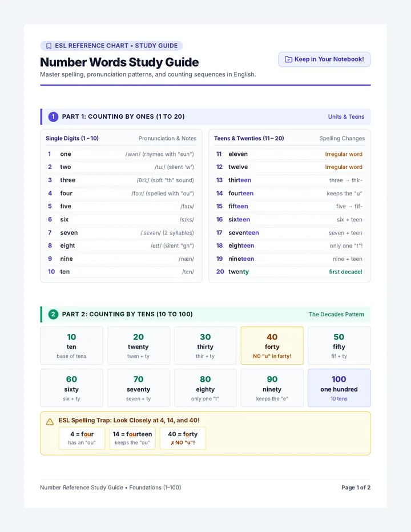Viewport: 411px width, 532px height.
Task: Click the 'PART 2: COUNTING BY TENS' header text
Action: (127, 314)
